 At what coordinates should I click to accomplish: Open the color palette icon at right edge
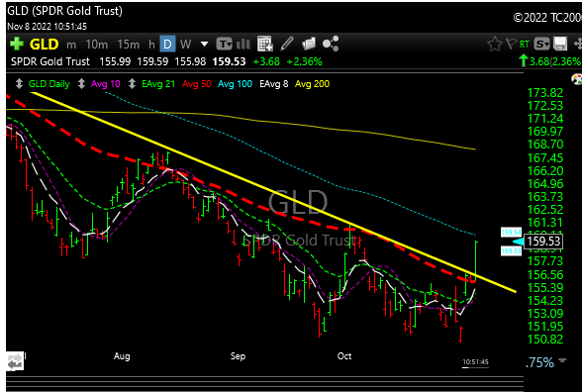pyautogui.click(x=577, y=79)
